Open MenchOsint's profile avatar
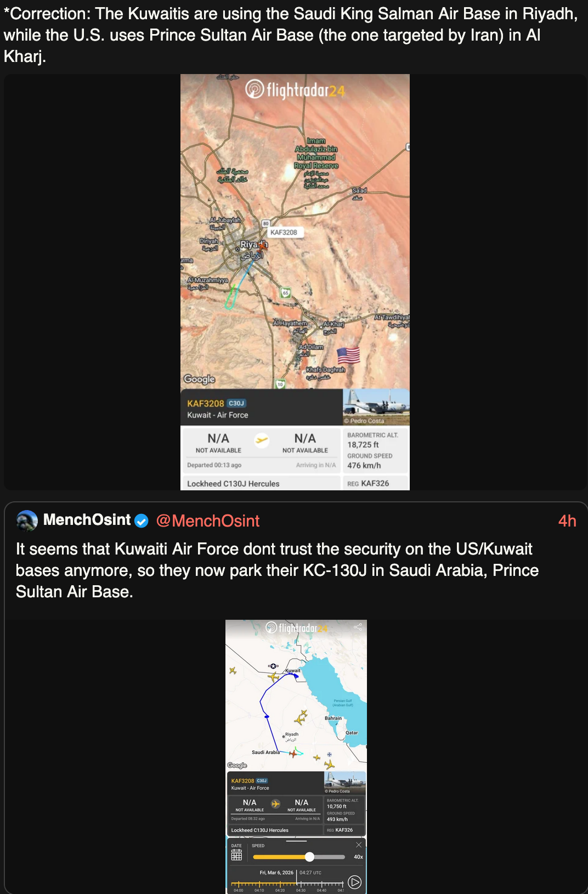 click(x=27, y=520)
